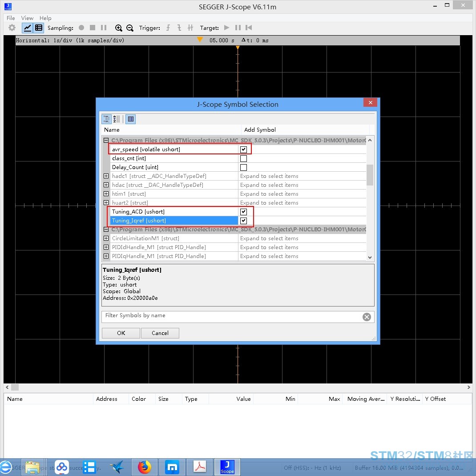Screen dimensions: 476x476
Task: Select the rising edge trigger icon
Action: (x=168, y=28)
